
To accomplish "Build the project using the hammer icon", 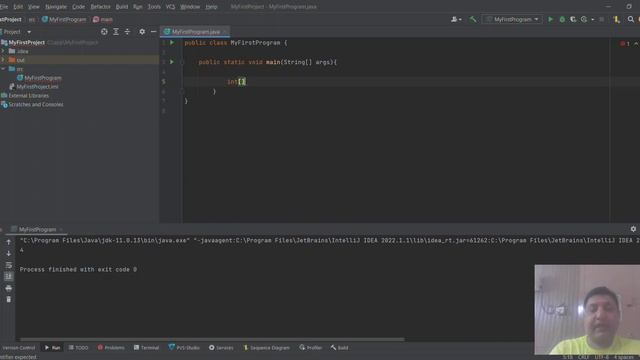I will click(473, 19).
